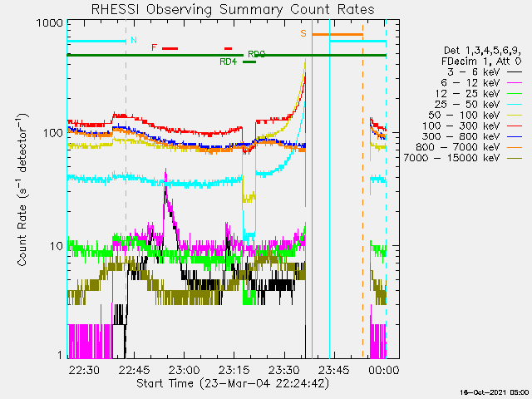Click the x-axis tick label '23:45'
This screenshot has width=532, height=399.
pyautogui.click(x=334, y=370)
